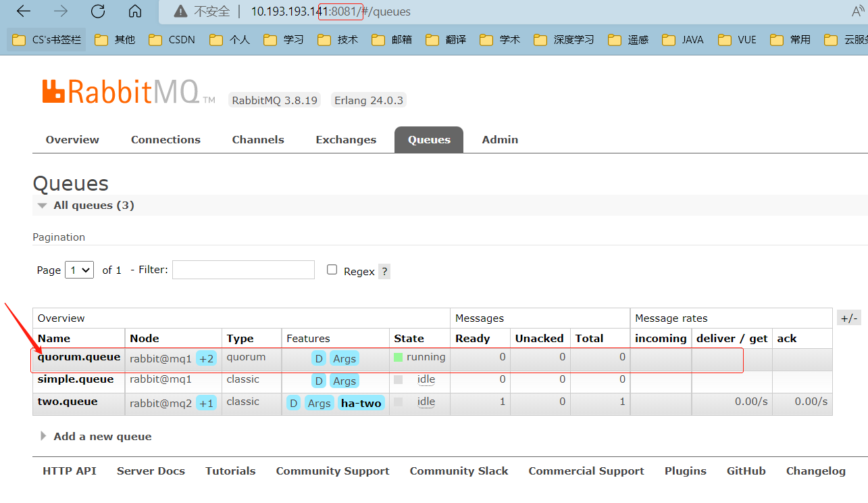868x503 pixels.
Task: Click the browser address bar URL
Action: coord(331,11)
